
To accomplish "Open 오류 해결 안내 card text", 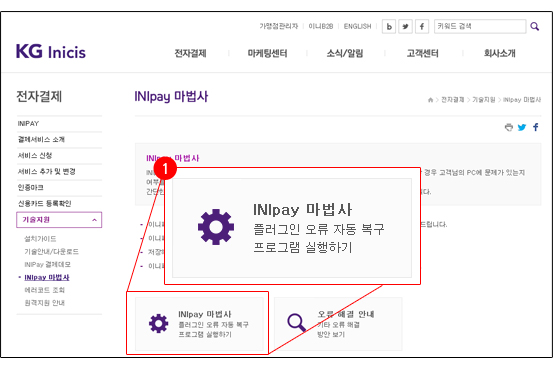I will coord(345,324).
